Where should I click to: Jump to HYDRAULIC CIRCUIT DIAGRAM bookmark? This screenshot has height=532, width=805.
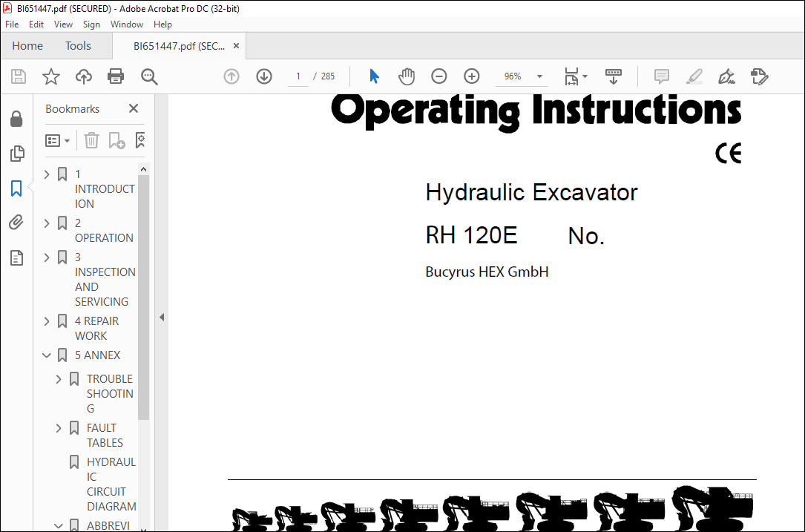coord(111,485)
